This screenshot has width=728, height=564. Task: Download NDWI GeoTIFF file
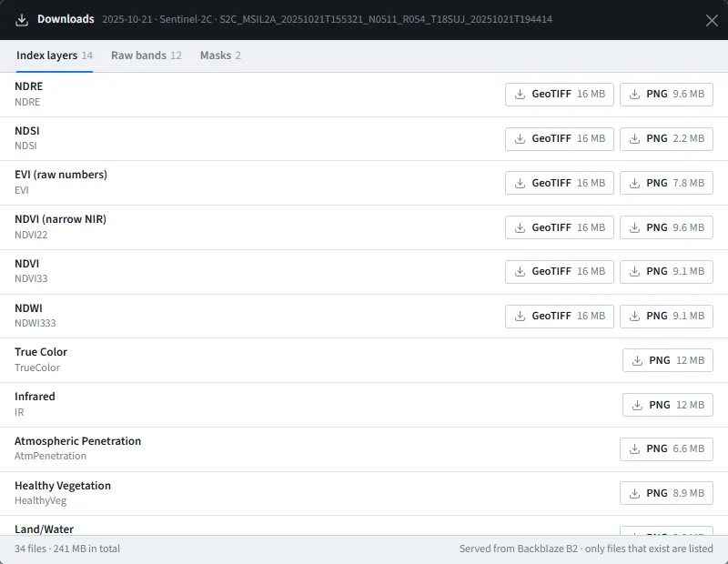coord(559,317)
